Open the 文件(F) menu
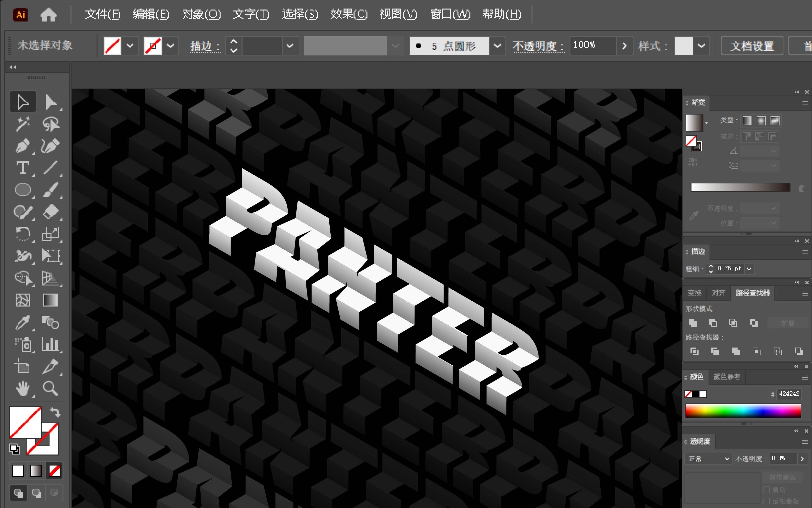812x508 pixels. [103, 14]
